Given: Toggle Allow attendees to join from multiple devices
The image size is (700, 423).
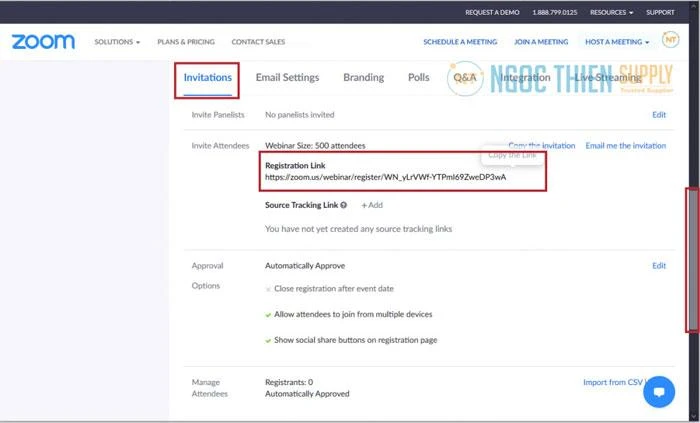Looking at the screenshot, I should 268,314.
